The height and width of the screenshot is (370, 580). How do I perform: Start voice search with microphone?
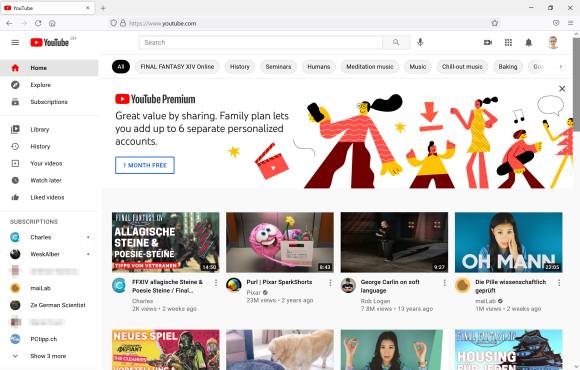pyautogui.click(x=420, y=43)
